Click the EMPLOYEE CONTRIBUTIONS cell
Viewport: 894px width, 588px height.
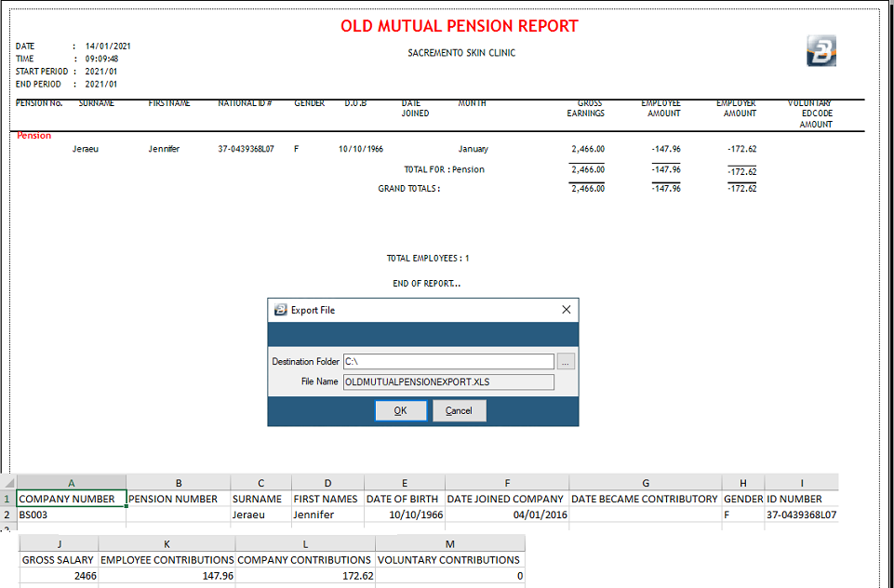click(167, 560)
